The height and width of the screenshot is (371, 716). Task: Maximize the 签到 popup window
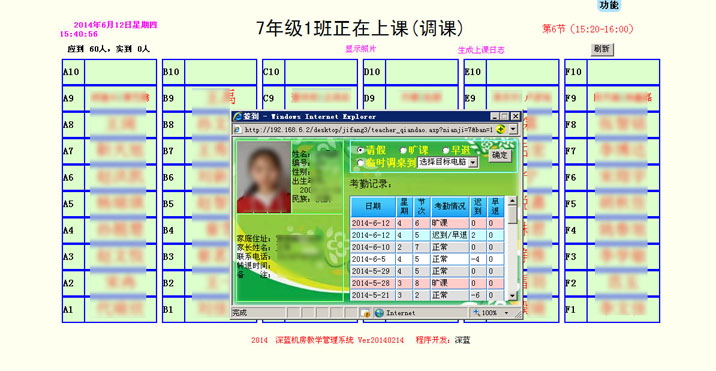505,117
